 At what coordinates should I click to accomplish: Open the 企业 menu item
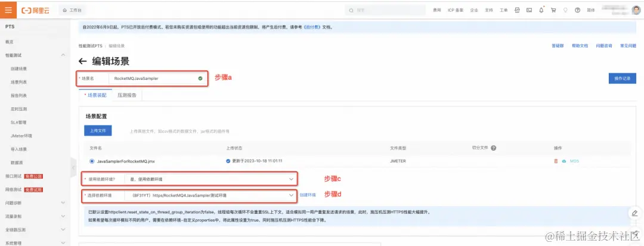(x=474, y=10)
